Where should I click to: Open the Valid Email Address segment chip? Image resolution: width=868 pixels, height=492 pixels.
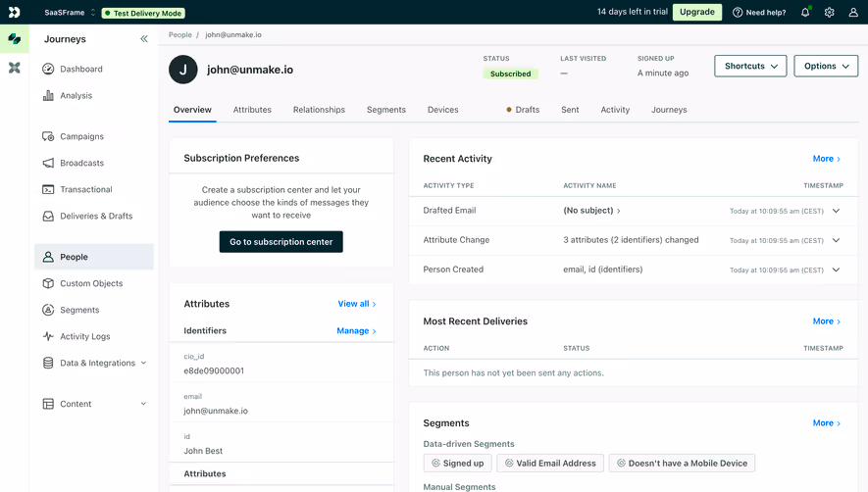(x=549, y=464)
